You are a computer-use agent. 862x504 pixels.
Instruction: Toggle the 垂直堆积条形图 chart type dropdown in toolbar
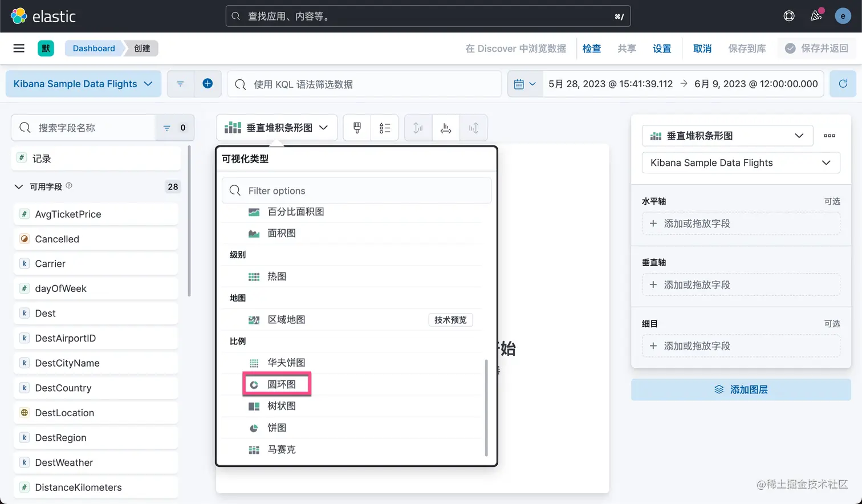click(x=277, y=128)
